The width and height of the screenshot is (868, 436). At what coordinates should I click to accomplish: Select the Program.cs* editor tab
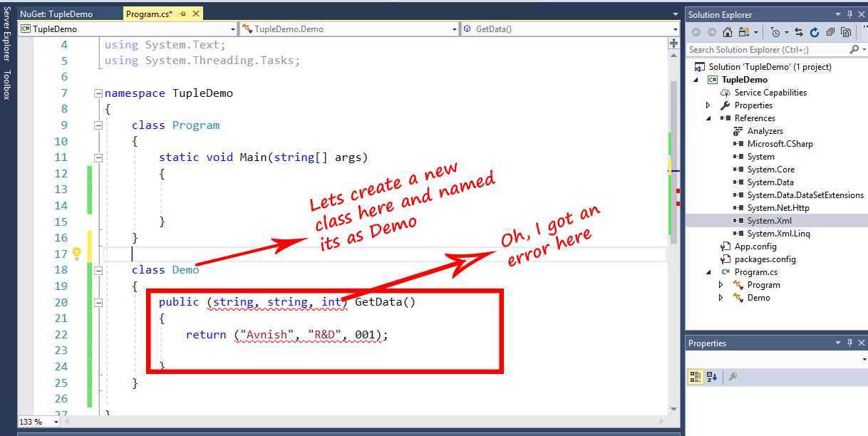pyautogui.click(x=149, y=14)
